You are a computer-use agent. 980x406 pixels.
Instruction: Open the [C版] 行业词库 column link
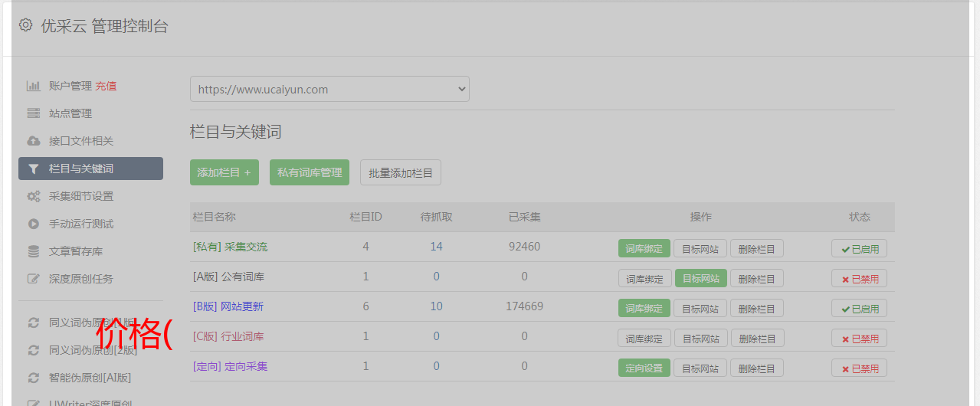228,336
